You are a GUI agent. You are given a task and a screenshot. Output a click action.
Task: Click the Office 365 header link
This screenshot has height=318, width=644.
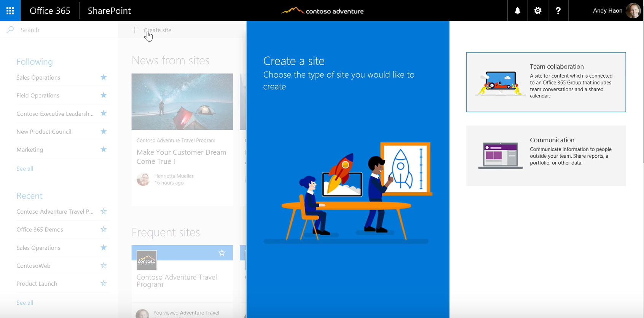(x=50, y=11)
